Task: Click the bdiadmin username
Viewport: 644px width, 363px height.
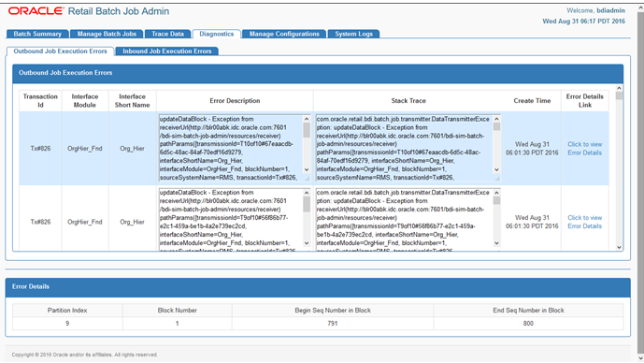Action: coord(610,10)
